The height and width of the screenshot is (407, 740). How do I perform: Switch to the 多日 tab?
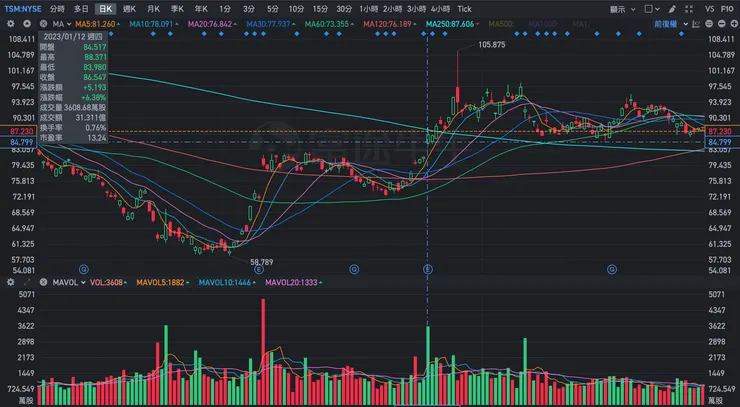pyautogui.click(x=81, y=9)
